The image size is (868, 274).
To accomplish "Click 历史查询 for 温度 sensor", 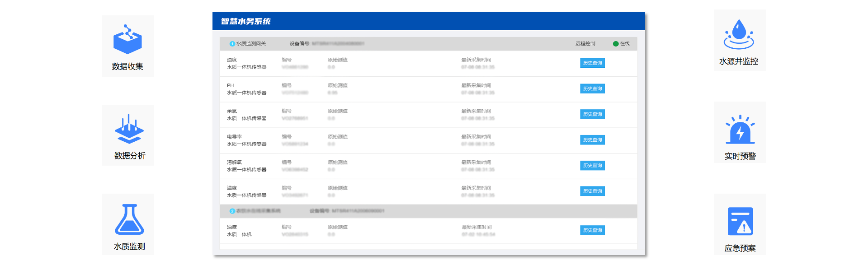I will [x=592, y=191].
